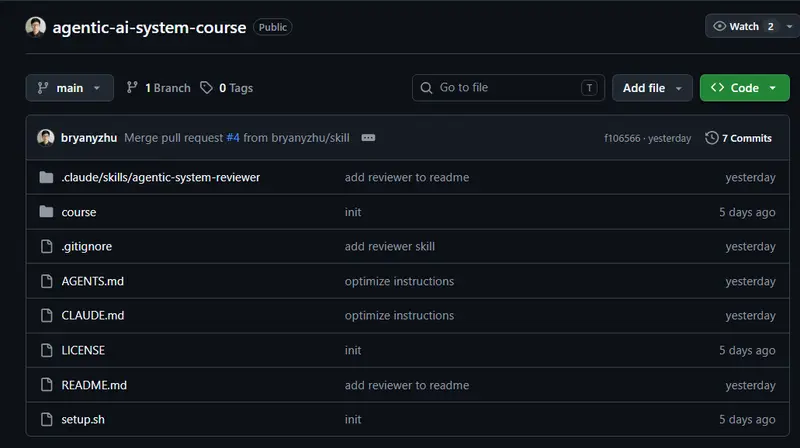The width and height of the screenshot is (800, 448).
Task: Click the history clock icon beside 7 Commits
Action: tap(711, 138)
